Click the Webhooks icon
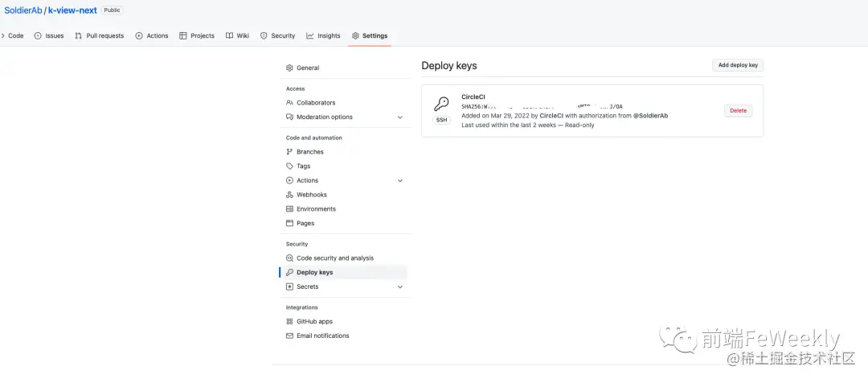The width and height of the screenshot is (868, 379). 289,195
